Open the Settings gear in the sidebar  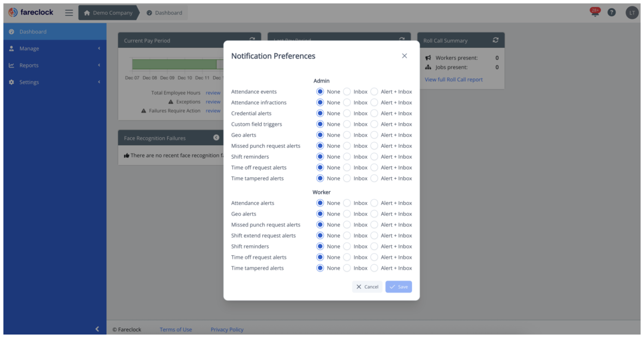[11, 82]
